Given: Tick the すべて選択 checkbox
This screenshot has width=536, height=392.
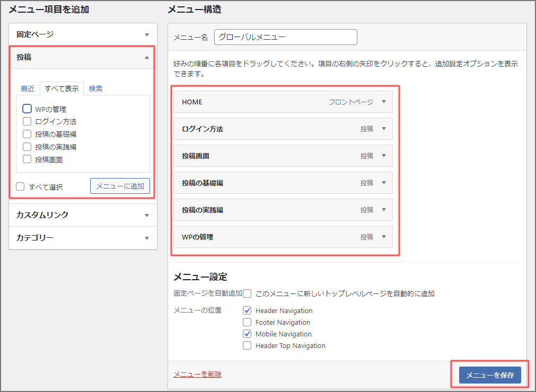Looking at the screenshot, I should (20, 186).
